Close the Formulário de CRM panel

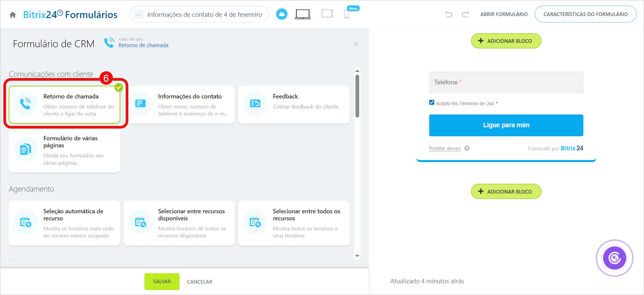(x=356, y=44)
